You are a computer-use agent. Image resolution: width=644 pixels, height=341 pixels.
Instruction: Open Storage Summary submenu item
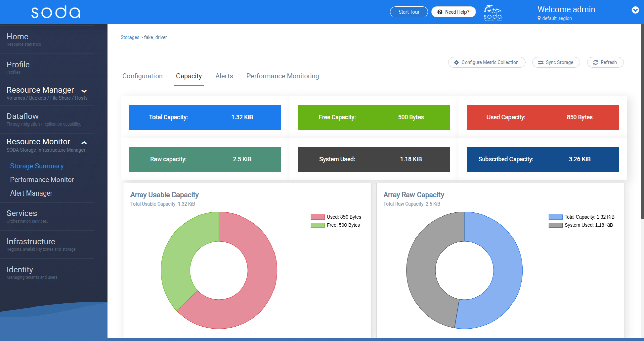tap(37, 166)
